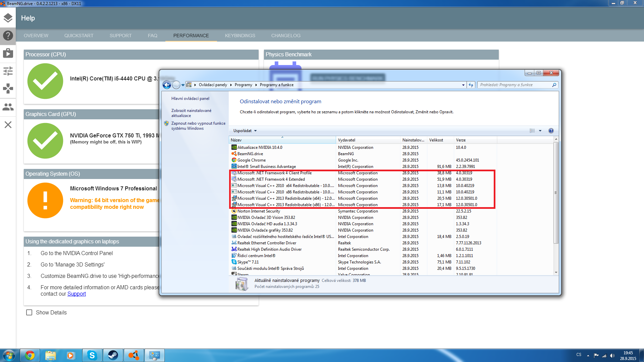Select the Norton Internet Security row
Image resolution: width=644 pixels, height=362 pixels.
click(x=363, y=211)
